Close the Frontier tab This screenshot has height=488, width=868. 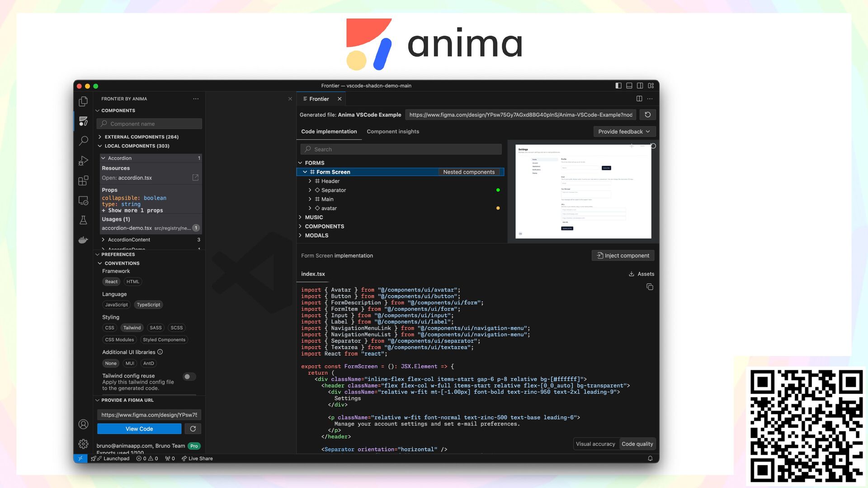coord(340,99)
